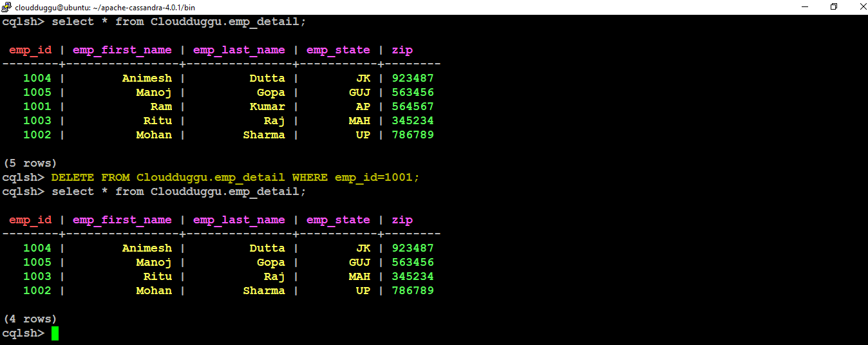Viewport: 868px width, 345px height.
Task: Select "Animesh" in the five-row result
Action: tap(147, 79)
